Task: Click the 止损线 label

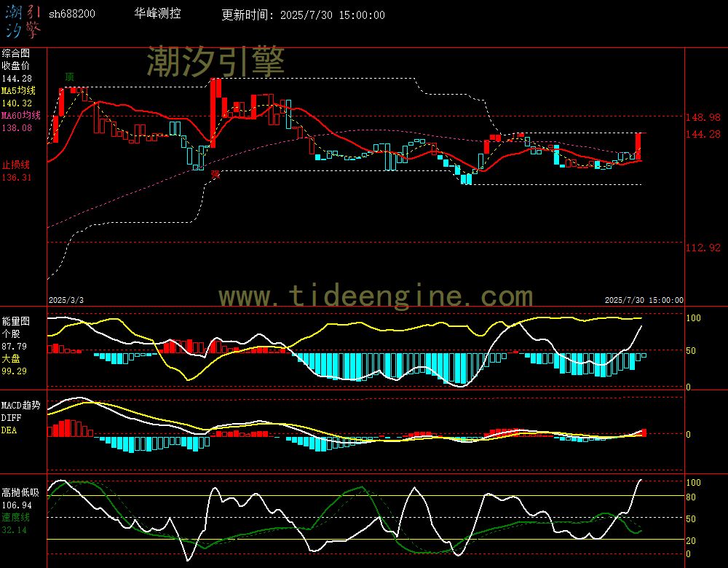Action: (16, 165)
